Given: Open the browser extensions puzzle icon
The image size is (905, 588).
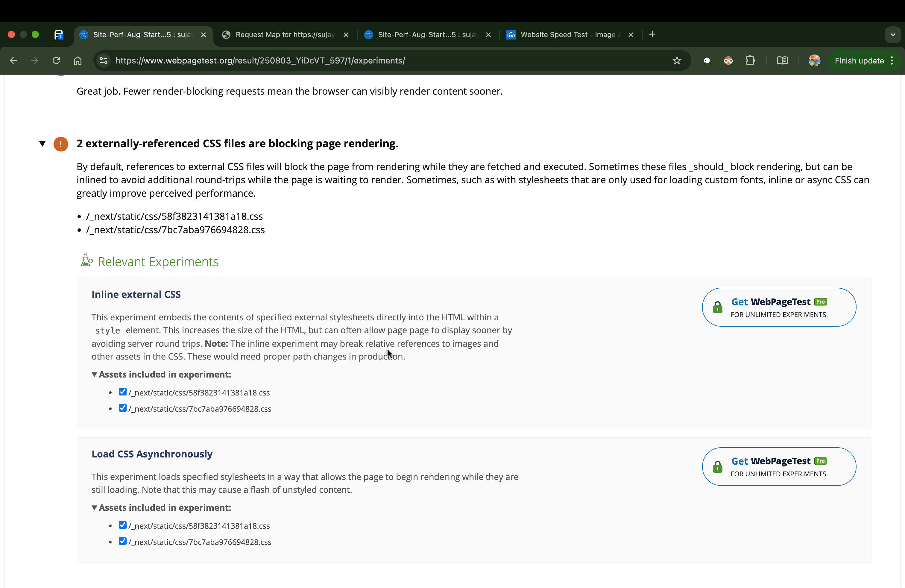Looking at the screenshot, I should (750, 60).
